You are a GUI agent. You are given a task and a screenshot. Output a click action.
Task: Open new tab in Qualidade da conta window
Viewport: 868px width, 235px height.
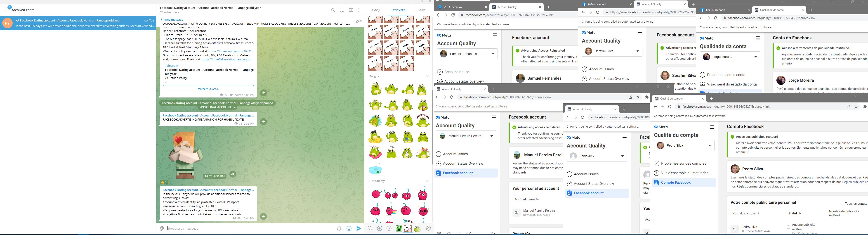(811, 10)
